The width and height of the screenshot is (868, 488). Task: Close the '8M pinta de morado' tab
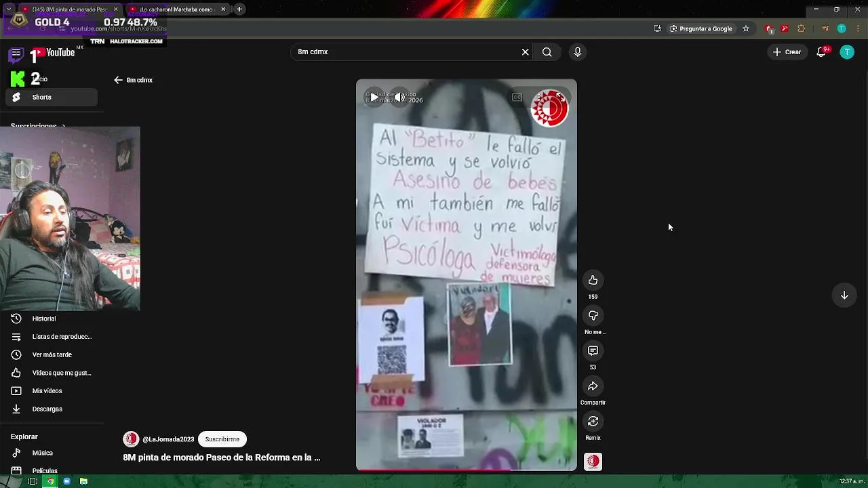pyautogui.click(x=115, y=9)
